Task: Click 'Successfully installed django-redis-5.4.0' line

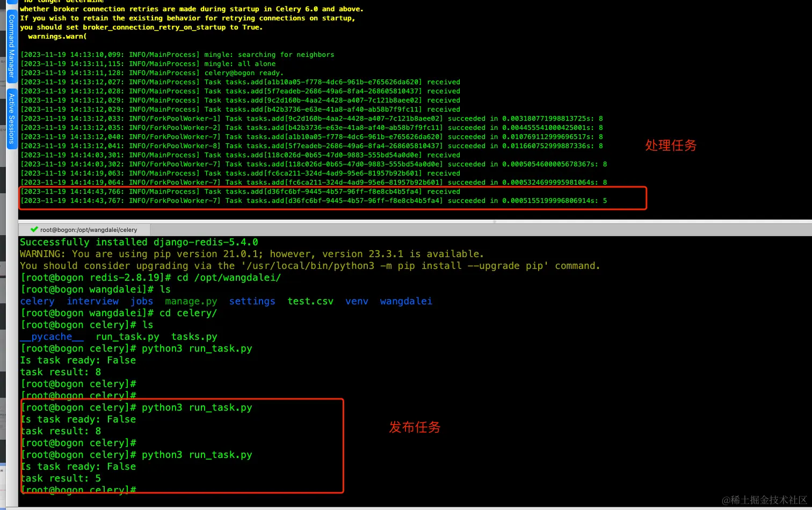Action: pos(139,242)
